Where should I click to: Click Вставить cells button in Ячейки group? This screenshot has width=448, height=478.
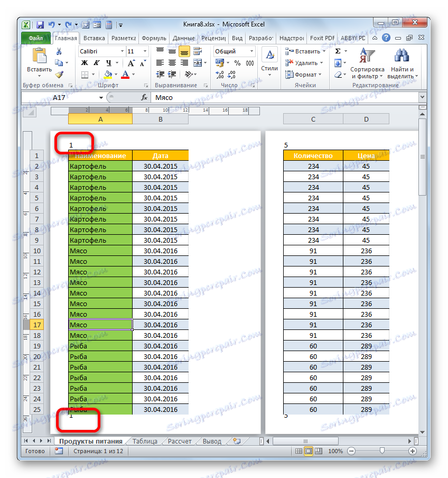coord(305,51)
